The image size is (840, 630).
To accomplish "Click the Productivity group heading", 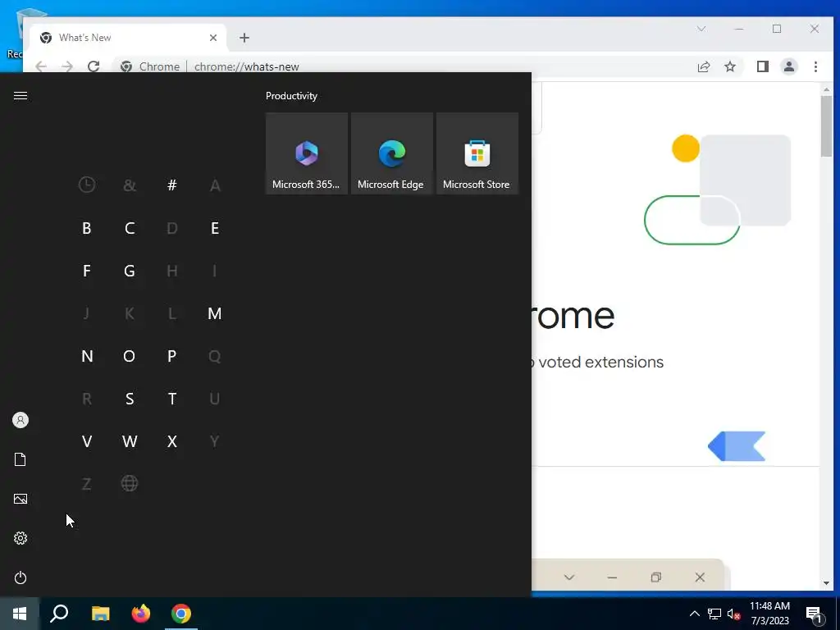I will point(291,96).
